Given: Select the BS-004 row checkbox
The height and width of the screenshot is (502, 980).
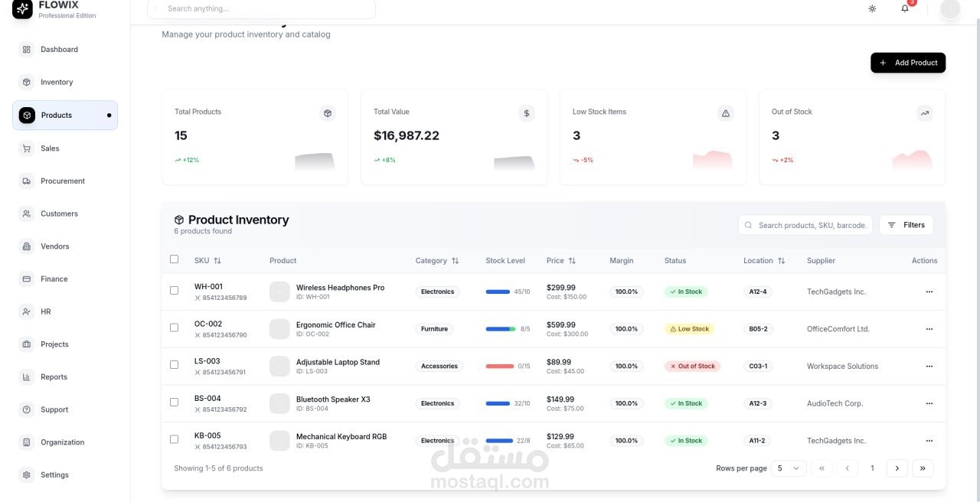Looking at the screenshot, I should [x=174, y=402].
